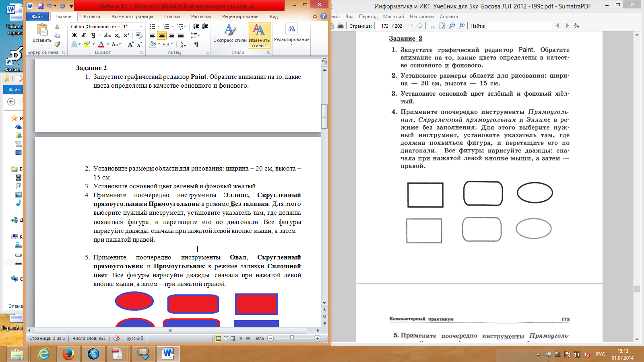Click the Clear Formatting eraser icon
The height and width of the screenshot is (362, 644).
[x=139, y=35]
